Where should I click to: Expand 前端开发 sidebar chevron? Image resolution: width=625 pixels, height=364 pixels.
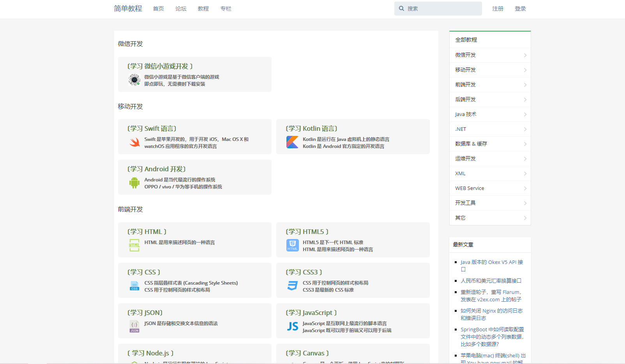coord(525,85)
